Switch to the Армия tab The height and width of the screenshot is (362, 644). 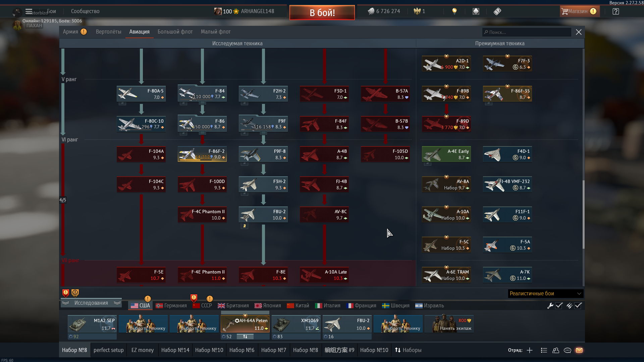[70, 32]
